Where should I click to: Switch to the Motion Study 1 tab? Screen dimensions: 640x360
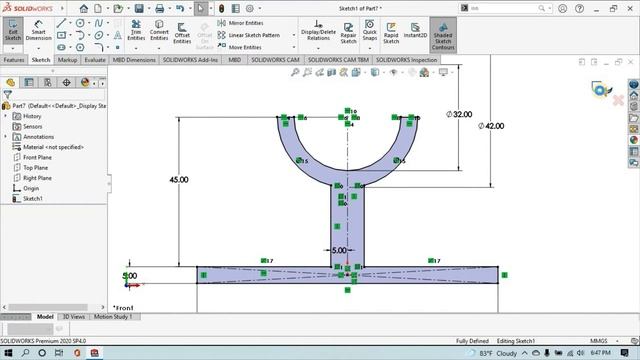coord(113,317)
